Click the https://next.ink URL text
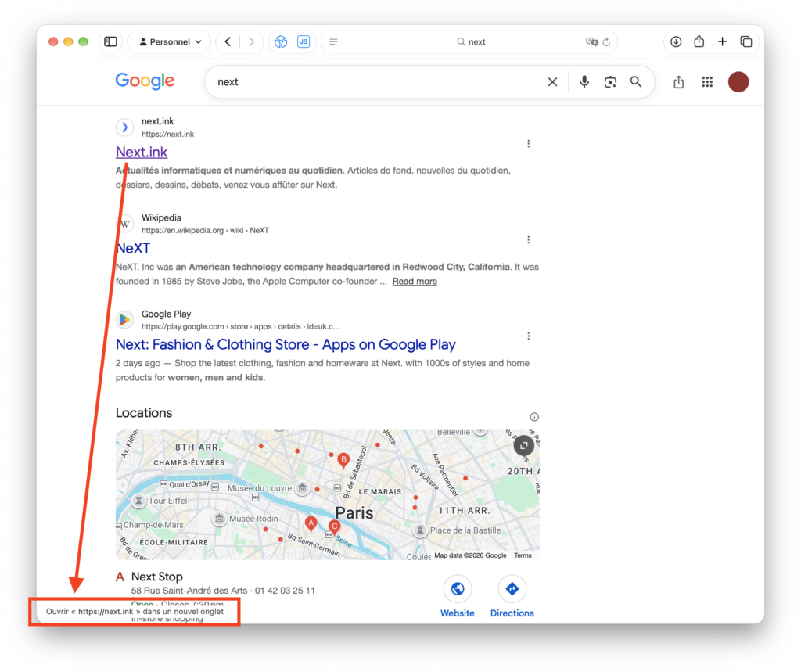The image size is (801, 672). coord(167,135)
